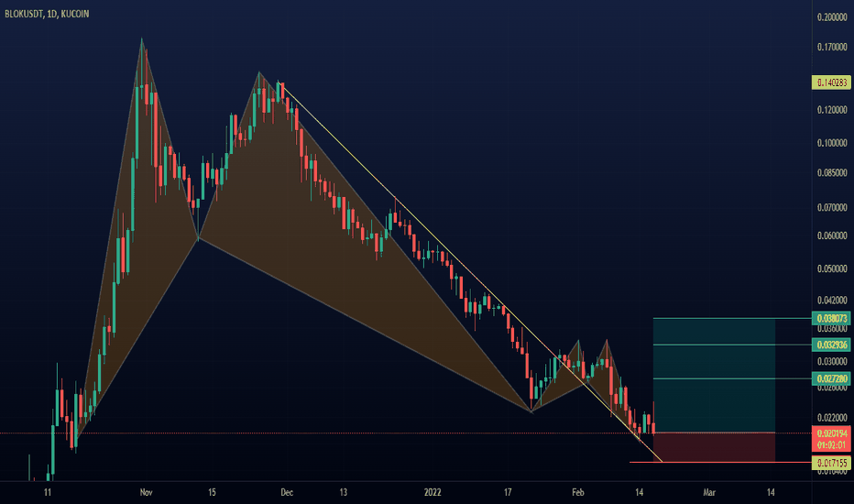This screenshot has height=504, width=854.
Task: Click the Nov label on time axis
Action: coord(146,493)
